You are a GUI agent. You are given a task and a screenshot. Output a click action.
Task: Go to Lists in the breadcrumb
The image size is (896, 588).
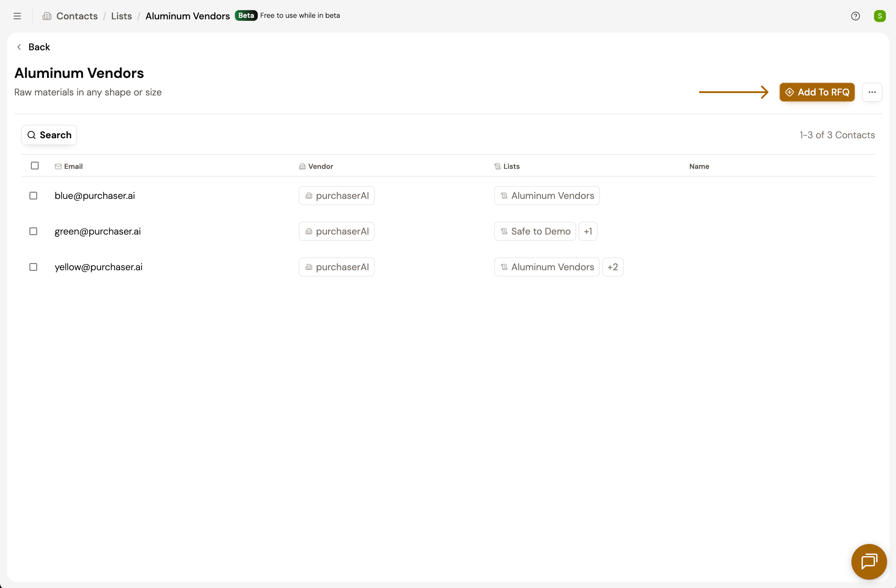tap(121, 16)
